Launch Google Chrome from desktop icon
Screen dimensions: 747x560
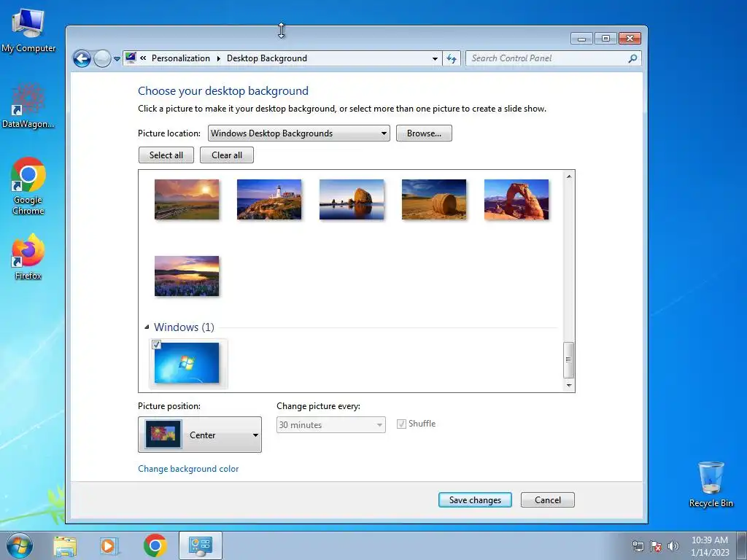click(x=28, y=186)
